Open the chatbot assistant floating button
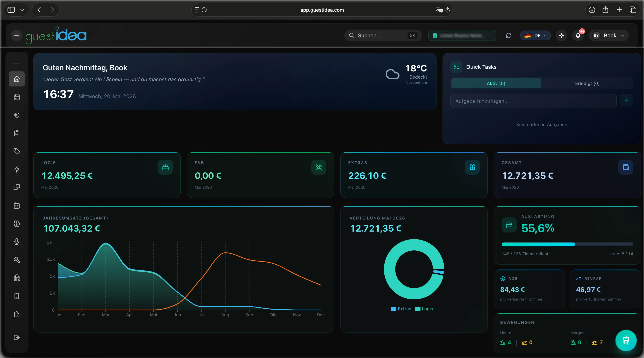This screenshot has width=644, height=358. coord(626,340)
